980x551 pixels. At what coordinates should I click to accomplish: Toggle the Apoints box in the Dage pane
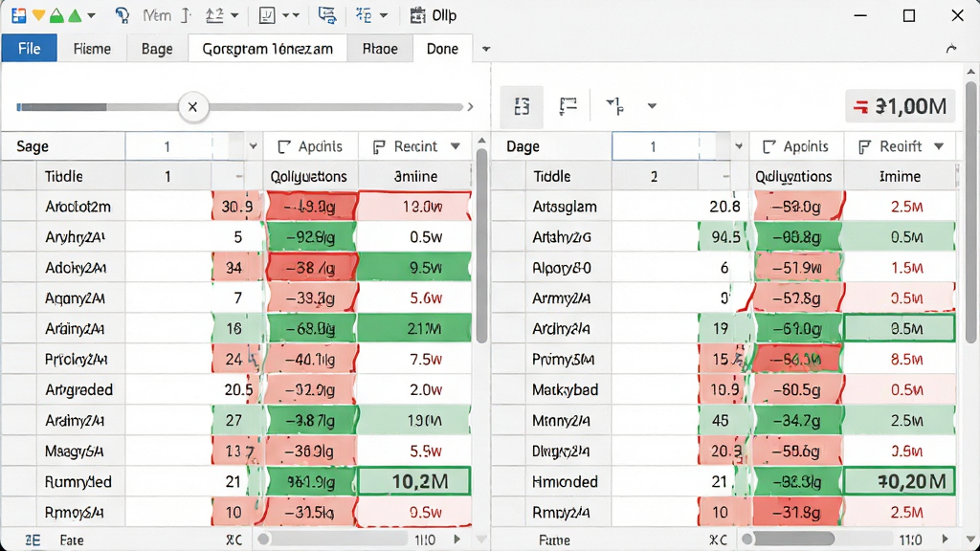click(769, 146)
